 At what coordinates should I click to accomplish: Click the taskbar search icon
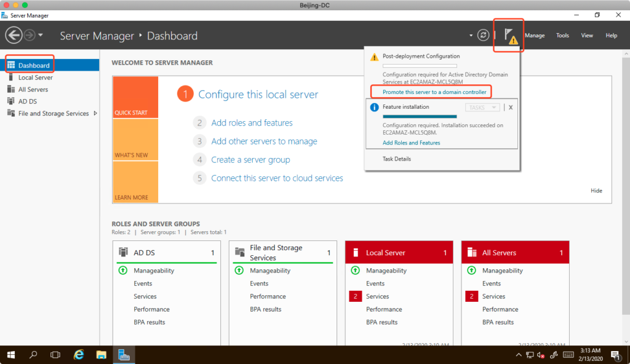click(33, 355)
